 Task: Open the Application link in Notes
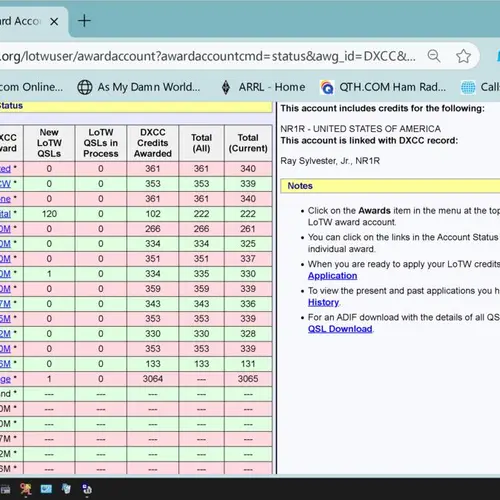coord(332,276)
